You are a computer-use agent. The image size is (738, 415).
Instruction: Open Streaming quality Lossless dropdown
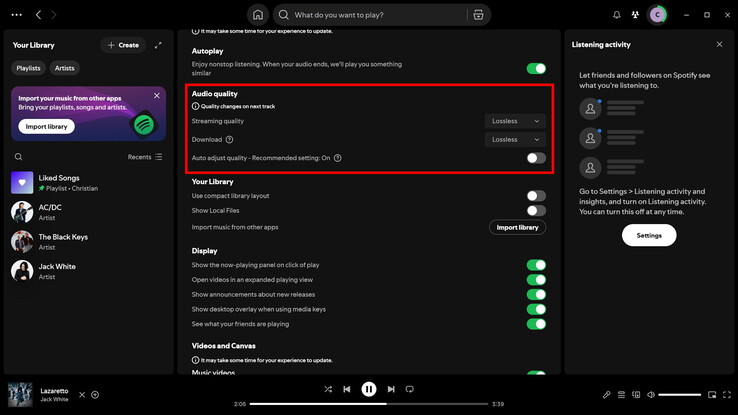point(515,121)
